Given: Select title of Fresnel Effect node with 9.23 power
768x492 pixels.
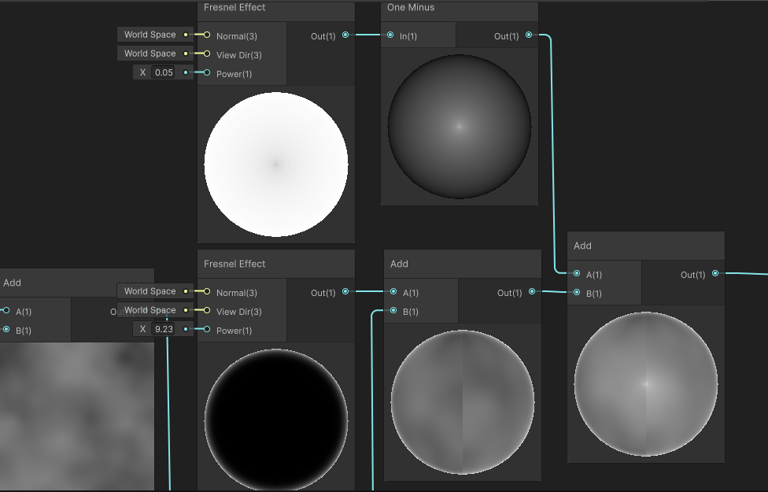Looking at the screenshot, I should (234, 264).
